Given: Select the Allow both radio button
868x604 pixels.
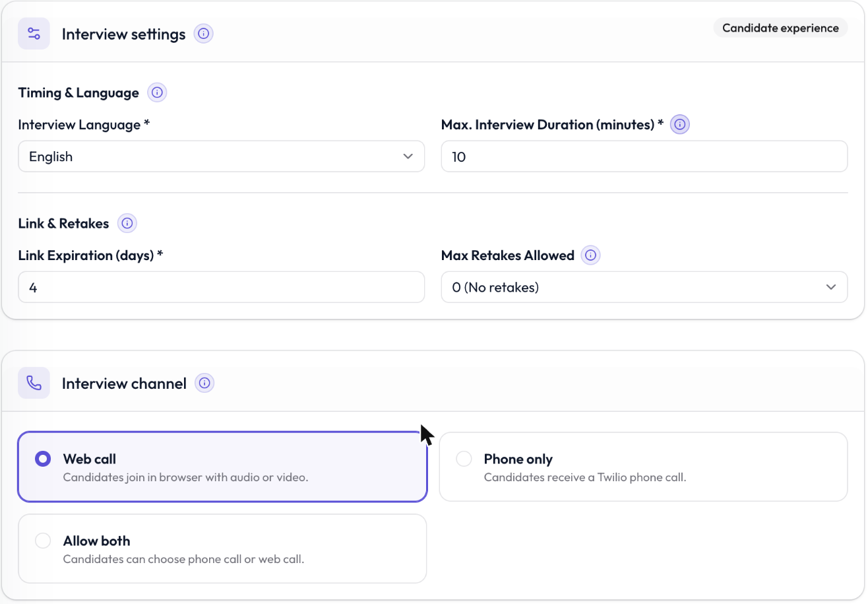Looking at the screenshot, I should 43,541.
